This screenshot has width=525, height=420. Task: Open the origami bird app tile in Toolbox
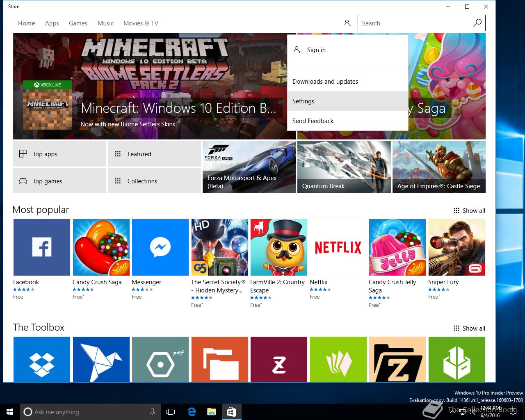coord(101,359)
